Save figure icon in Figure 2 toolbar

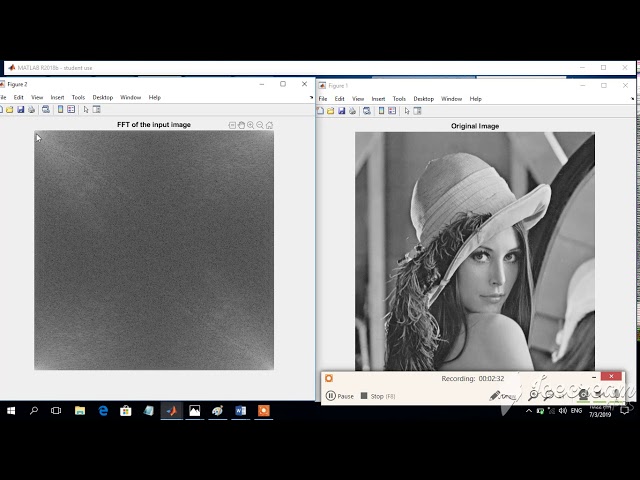(20, 109)
